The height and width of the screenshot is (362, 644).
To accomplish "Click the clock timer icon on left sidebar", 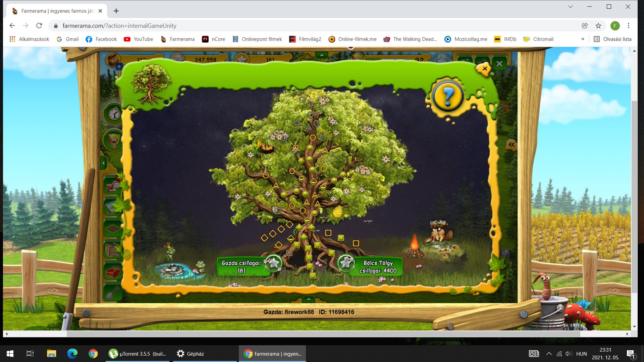I will click(114, 114).
